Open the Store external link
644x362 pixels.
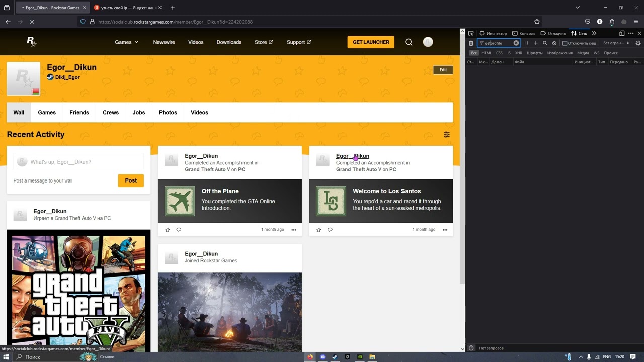264,42
